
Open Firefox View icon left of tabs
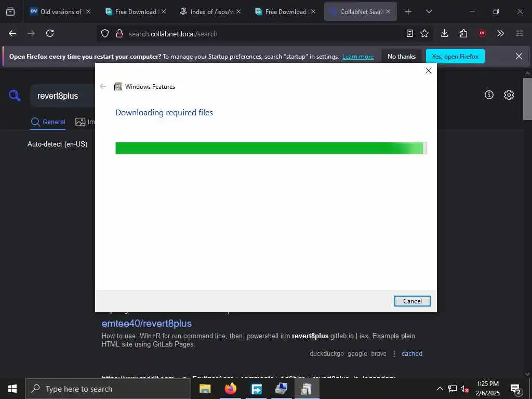tap(10, 11)
